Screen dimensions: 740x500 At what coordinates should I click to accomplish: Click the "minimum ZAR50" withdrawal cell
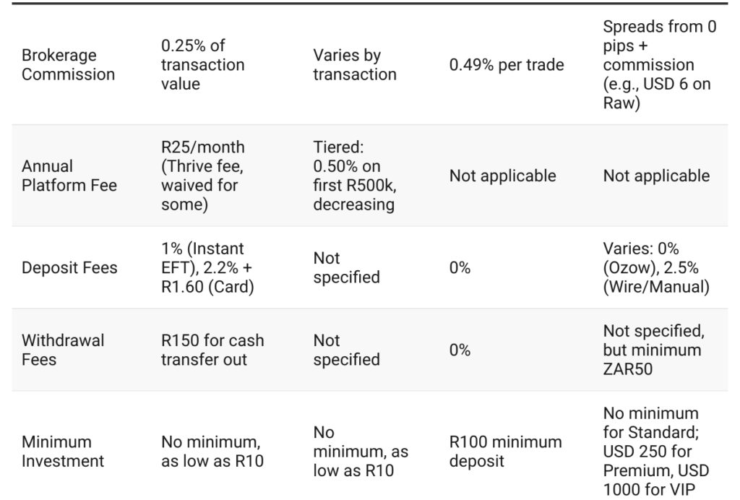pyautogui.click(x=658, y=350)
